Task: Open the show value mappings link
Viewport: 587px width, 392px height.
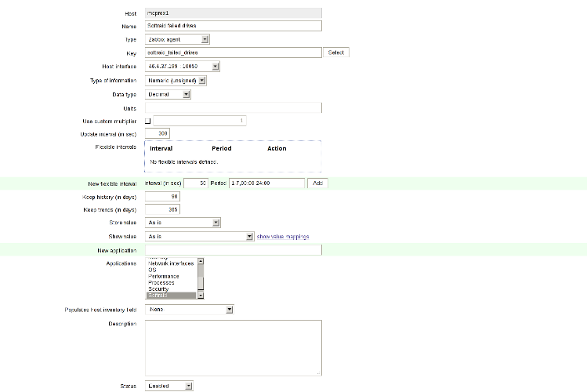Action: [283, 236]
